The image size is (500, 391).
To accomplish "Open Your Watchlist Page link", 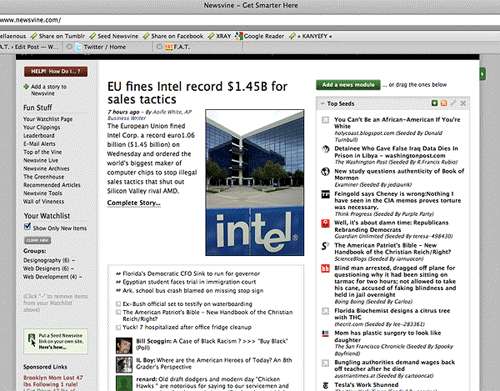I will click(48, 119).
